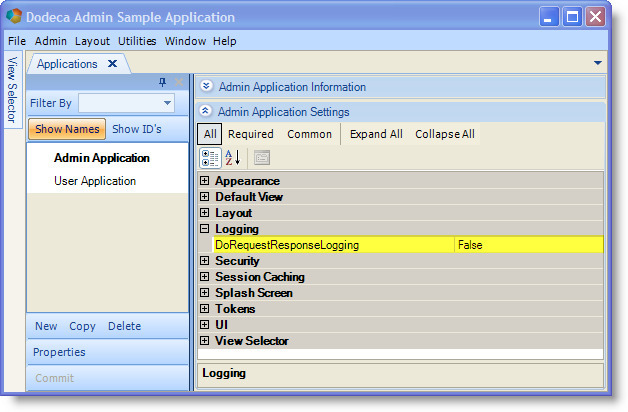Select Admin Application in the list
The image size is (628, 412).
click(x=102, y=158)
